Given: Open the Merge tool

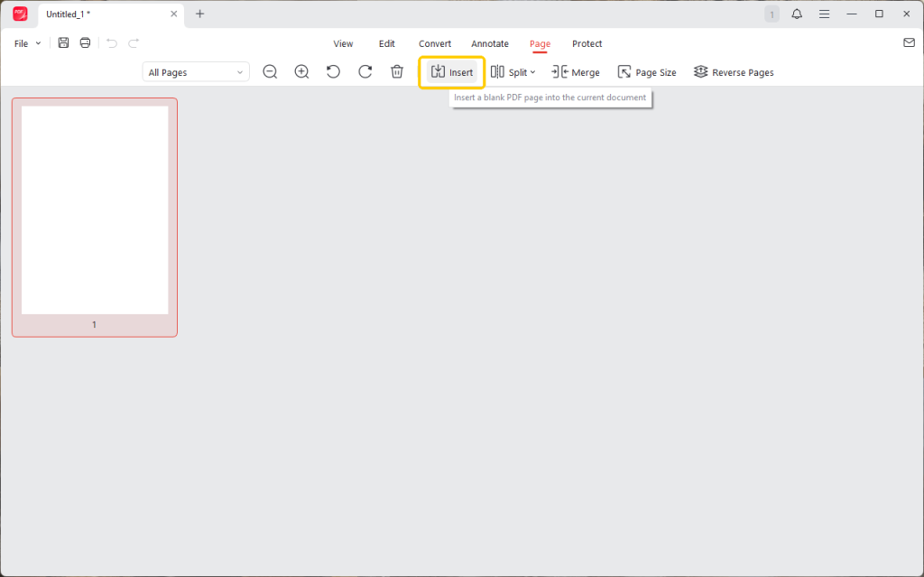Looking at the screenshot, I should (575, 71).
